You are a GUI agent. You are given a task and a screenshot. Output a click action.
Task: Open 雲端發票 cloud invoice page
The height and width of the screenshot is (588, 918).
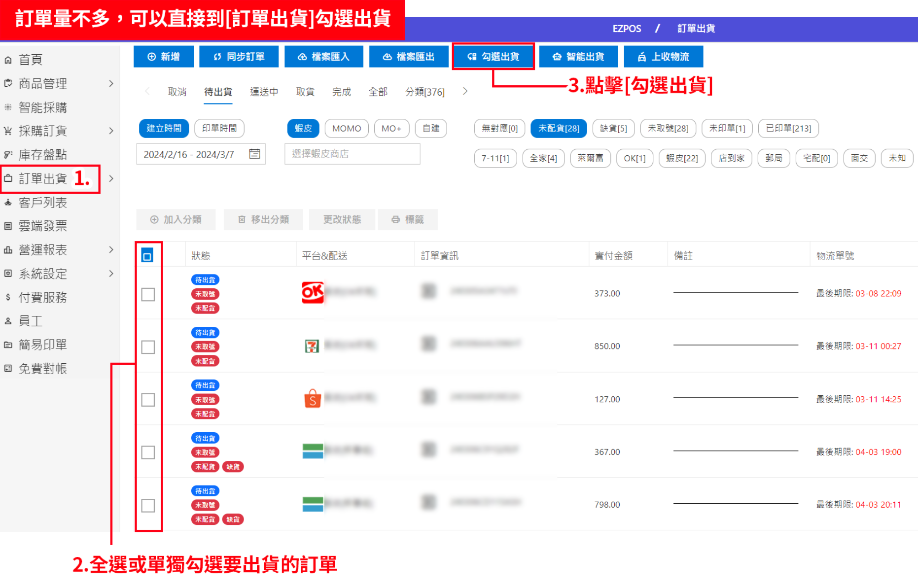(x=42, y=226)
